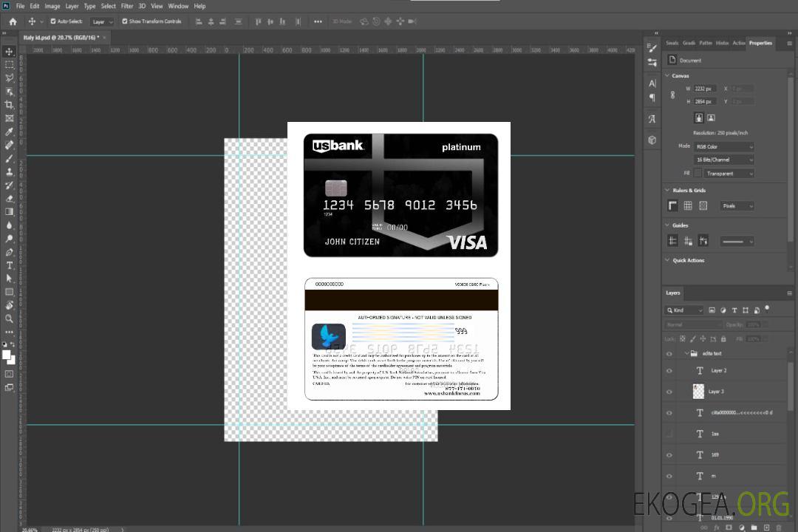
Task: Select the Gradient tool
Action: 9,212
